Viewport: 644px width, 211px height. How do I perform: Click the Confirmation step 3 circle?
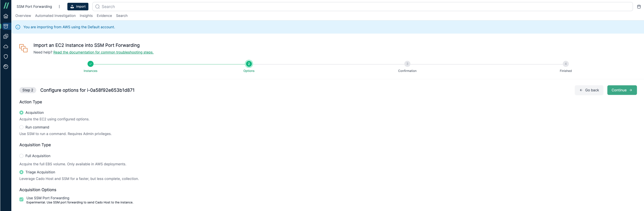407,64
